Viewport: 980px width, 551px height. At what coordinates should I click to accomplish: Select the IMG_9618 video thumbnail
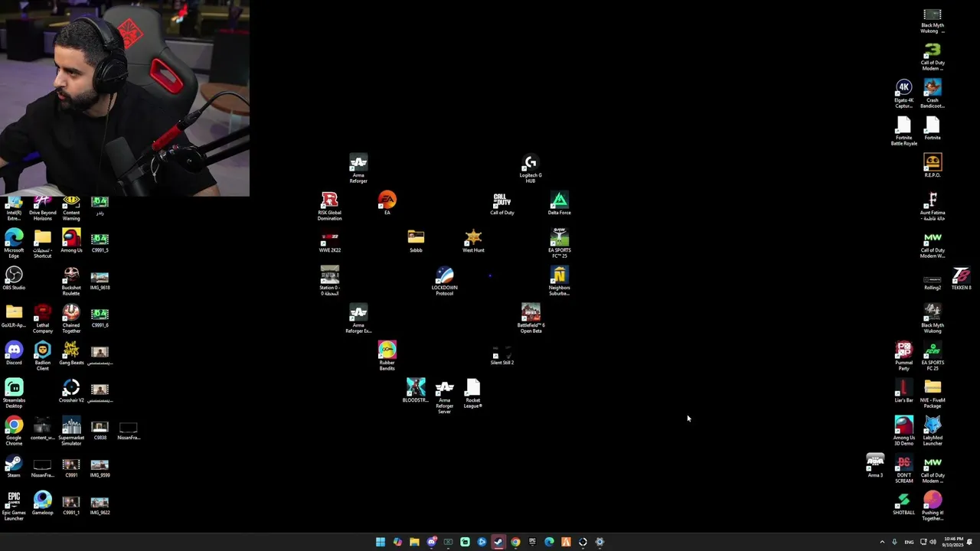point(100,281)
